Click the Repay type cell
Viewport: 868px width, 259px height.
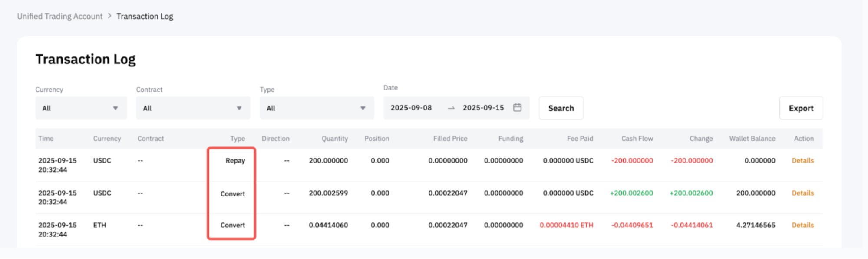pyautogui.click(x=235, y=161)
